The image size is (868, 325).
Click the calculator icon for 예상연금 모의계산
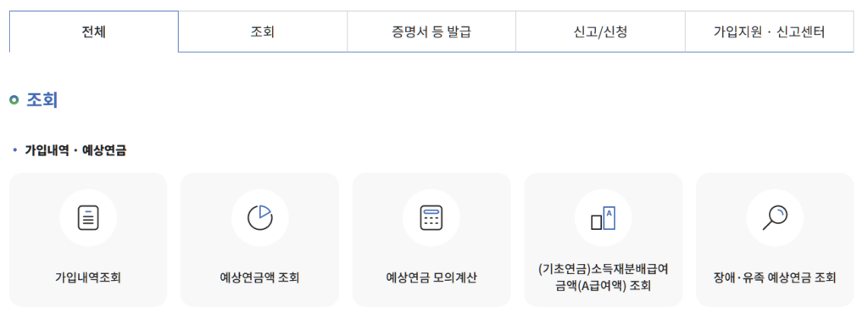(x=431, y=218)
